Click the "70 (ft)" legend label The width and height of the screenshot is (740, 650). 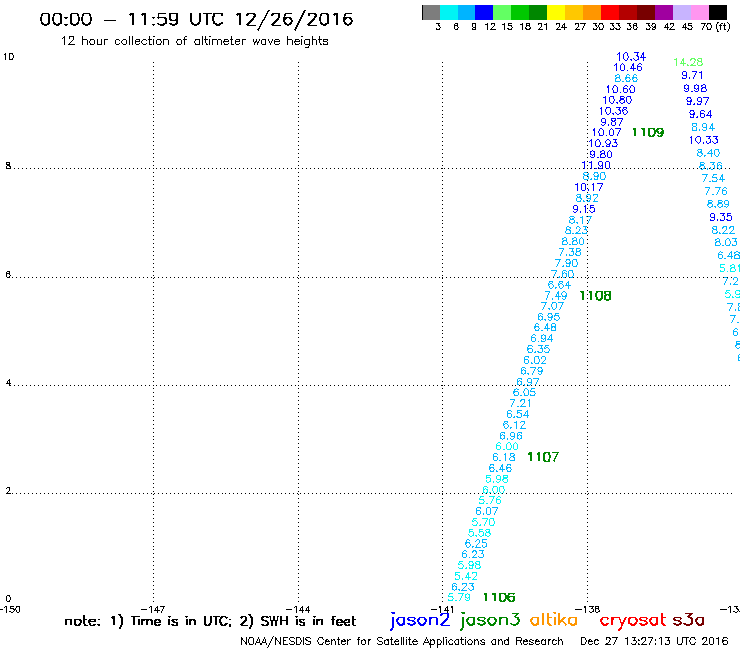tap(715, 26)
